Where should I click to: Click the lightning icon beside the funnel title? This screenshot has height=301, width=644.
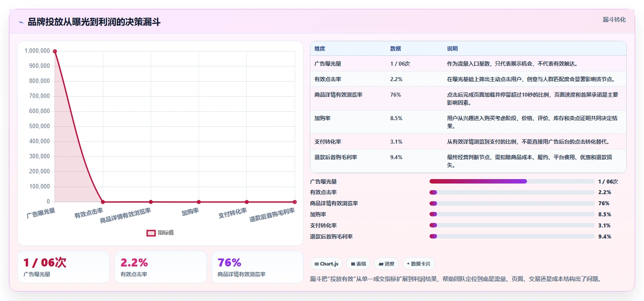pyautogui.click(x=21, y=22)
